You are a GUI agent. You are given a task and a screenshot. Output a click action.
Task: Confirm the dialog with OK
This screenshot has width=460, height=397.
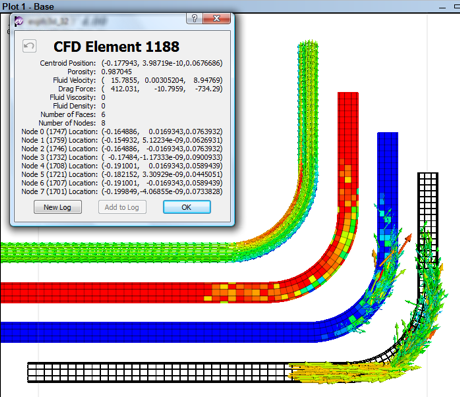coord(187,207)
